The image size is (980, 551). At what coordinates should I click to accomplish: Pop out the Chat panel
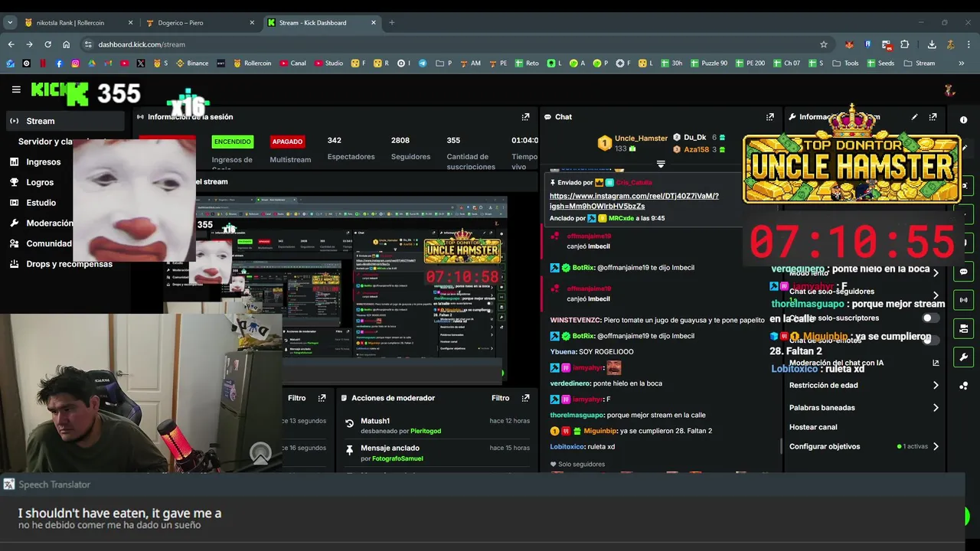(x=769, y=117)
